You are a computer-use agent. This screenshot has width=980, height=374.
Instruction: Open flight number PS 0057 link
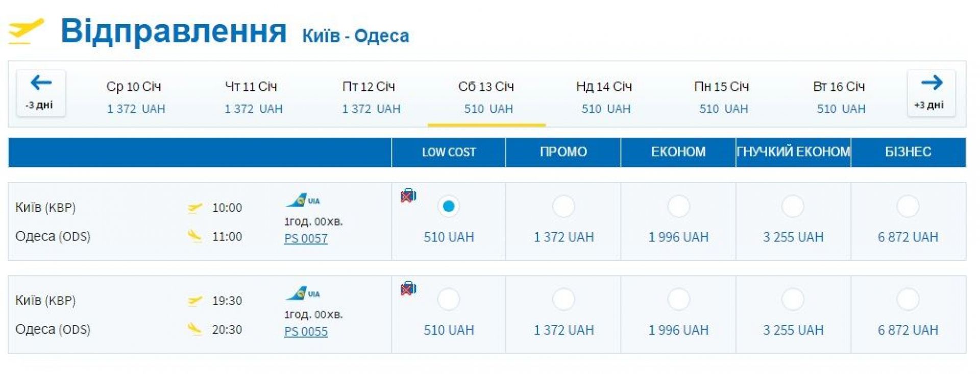306,238
